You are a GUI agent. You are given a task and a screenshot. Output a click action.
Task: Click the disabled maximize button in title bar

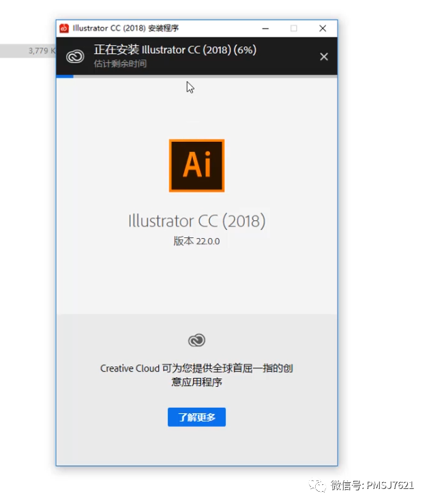coord(293,28)
